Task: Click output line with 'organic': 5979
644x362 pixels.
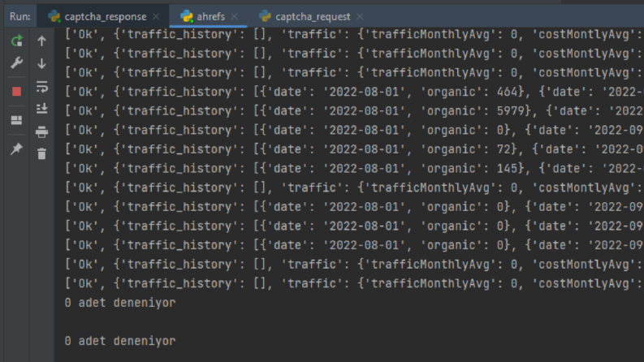Action: point(354,111)
